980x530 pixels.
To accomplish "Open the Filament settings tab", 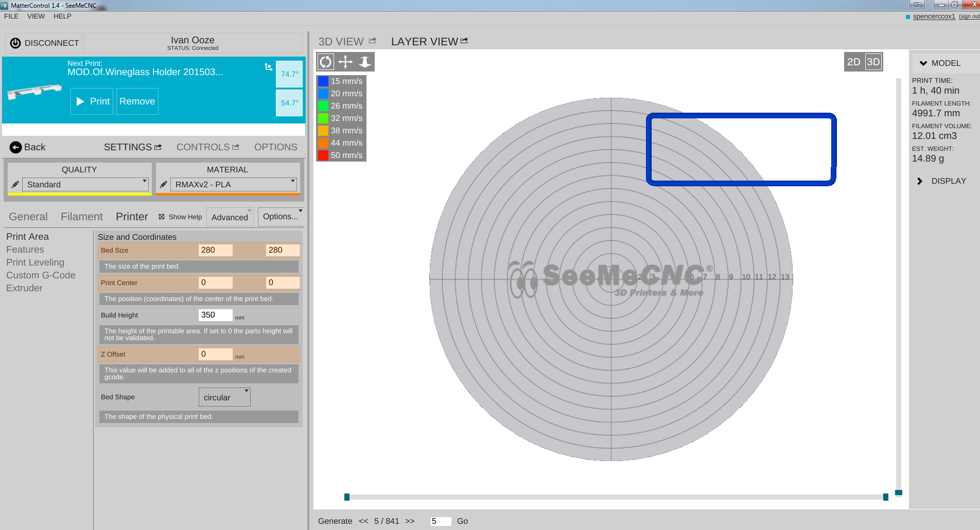I will click(81, 217).
